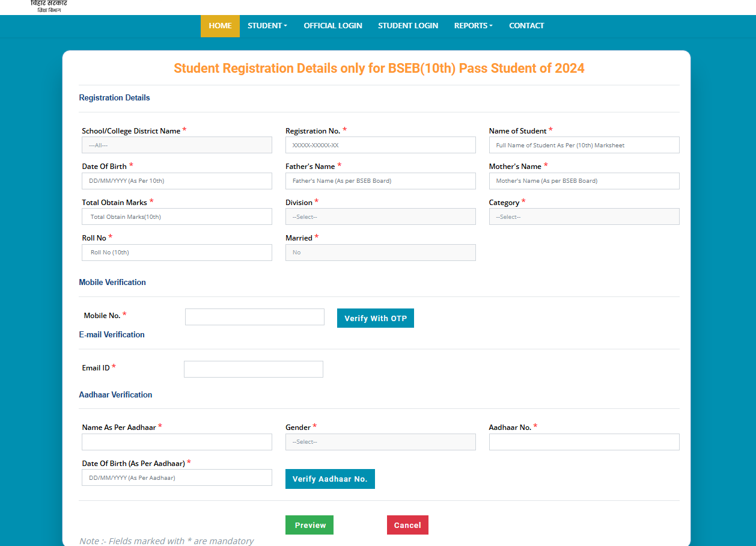This screenshot has width=756, height=546.
Task: Click Verify Aadhaar No. button
Action: click(330, 479)
